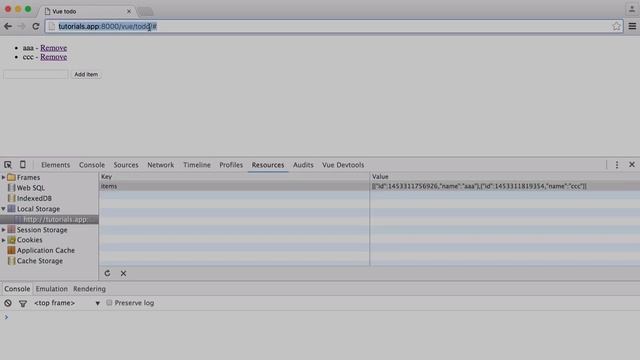Switch to the Console tab in DevTools toolbar
The width and height of the screenshot is (640, 360).
[92, 165]
